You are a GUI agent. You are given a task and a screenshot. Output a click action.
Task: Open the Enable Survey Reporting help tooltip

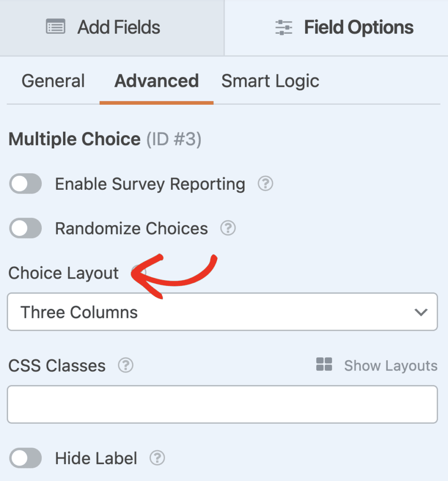point(265,184)
